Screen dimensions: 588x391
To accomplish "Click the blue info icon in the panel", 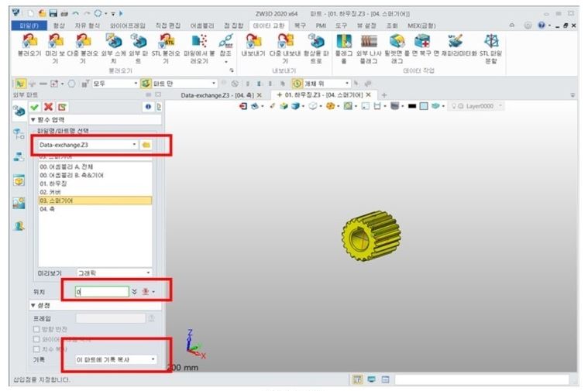I will [x=148, y=107].
